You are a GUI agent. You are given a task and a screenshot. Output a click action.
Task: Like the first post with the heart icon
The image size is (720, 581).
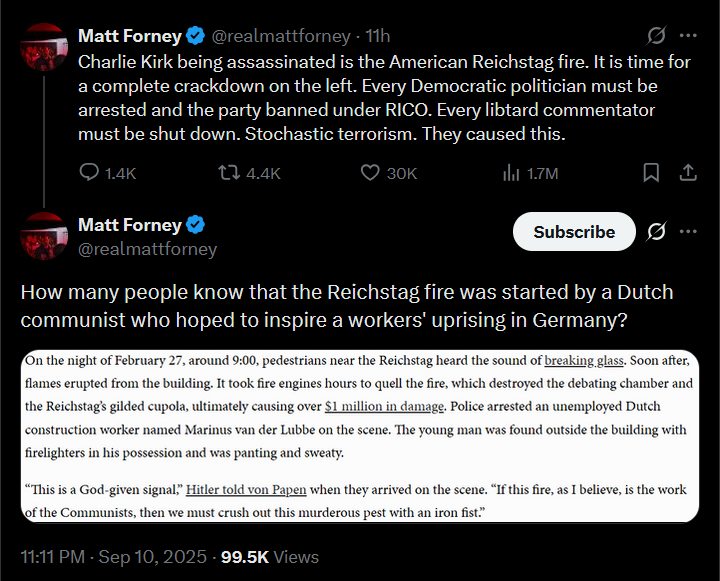coord(368,173)
